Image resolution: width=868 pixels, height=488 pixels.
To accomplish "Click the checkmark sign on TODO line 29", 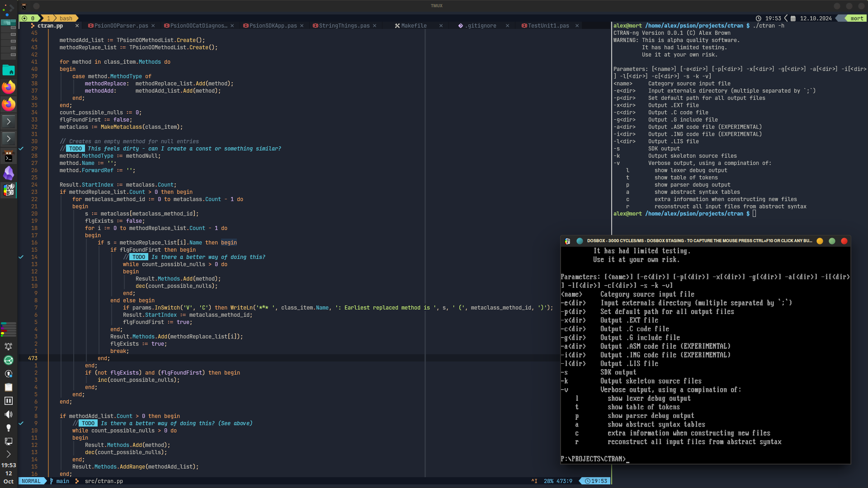I will click(x=21, y=149).
